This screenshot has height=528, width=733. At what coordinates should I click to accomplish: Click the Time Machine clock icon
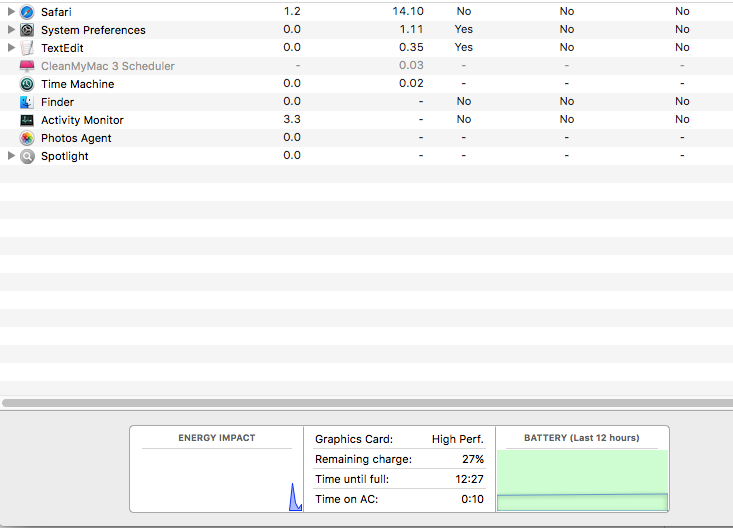click(27, 84)
